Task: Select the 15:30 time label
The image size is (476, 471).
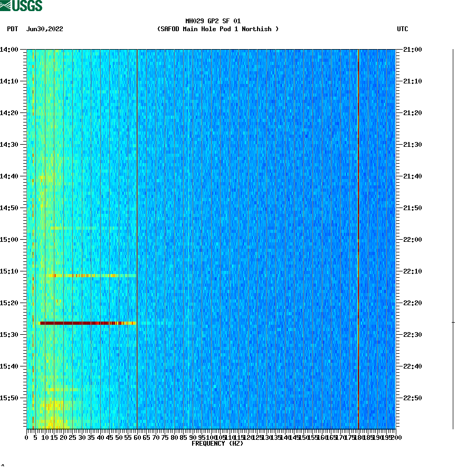Action: point(11,334)
